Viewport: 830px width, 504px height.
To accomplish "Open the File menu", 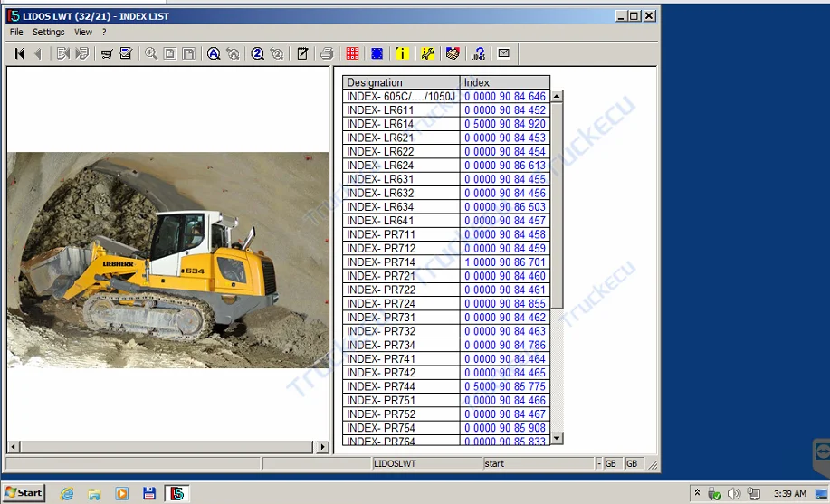I will 16,32.
